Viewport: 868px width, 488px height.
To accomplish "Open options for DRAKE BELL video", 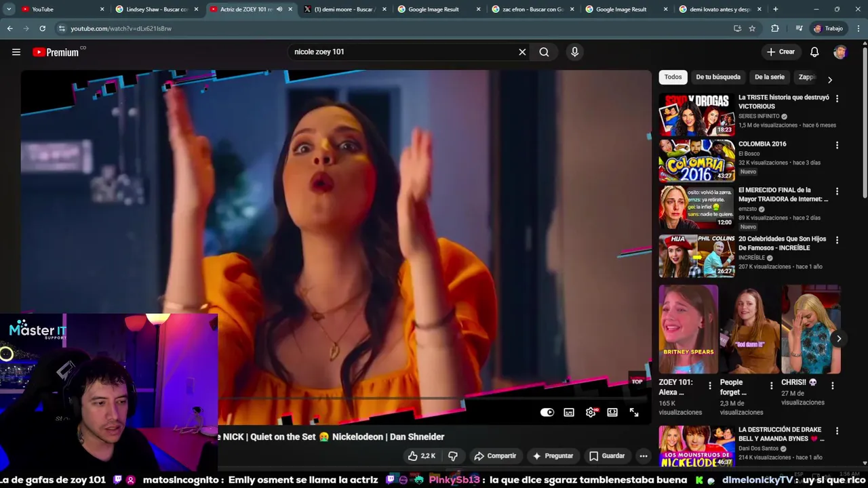I will click(x=837, y=430).
